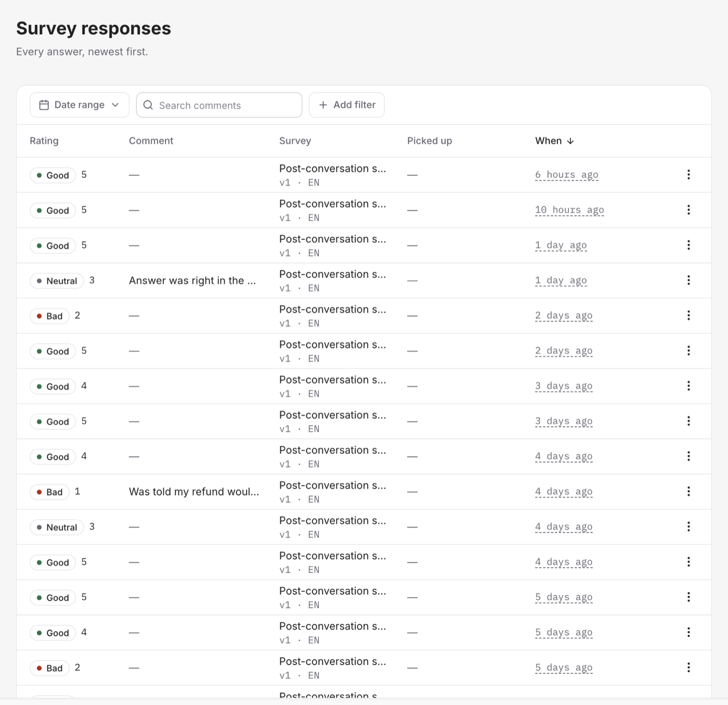
Task: Click the Good badge in the 10 hours ago row
Action: pos(53,210)
